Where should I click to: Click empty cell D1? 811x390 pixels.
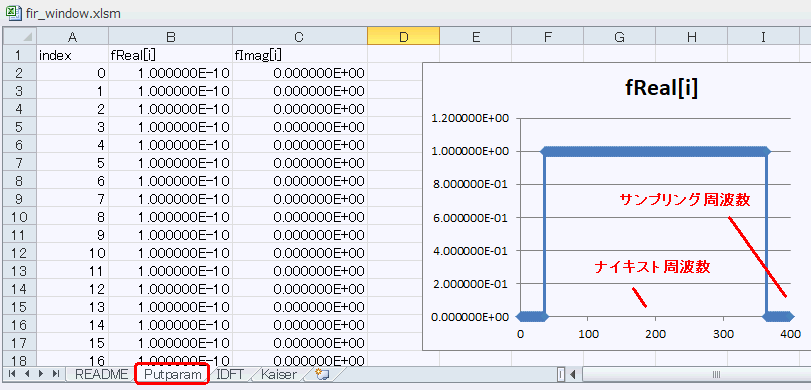(403, 55)
